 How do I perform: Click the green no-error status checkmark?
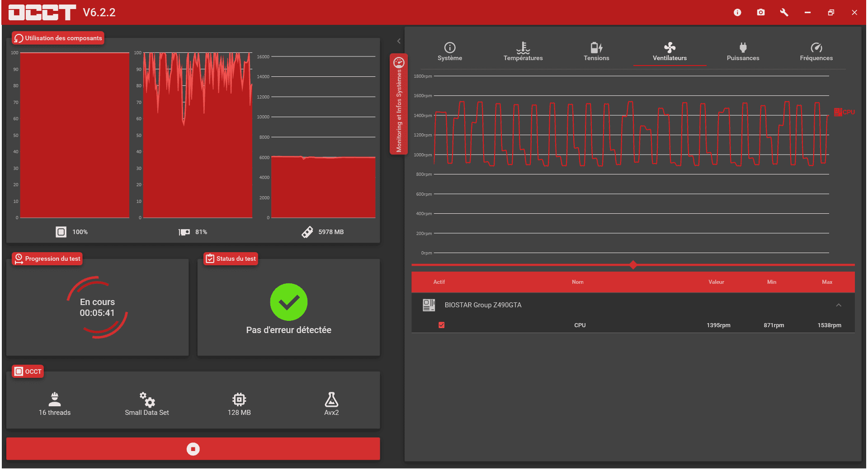point(289,302)
